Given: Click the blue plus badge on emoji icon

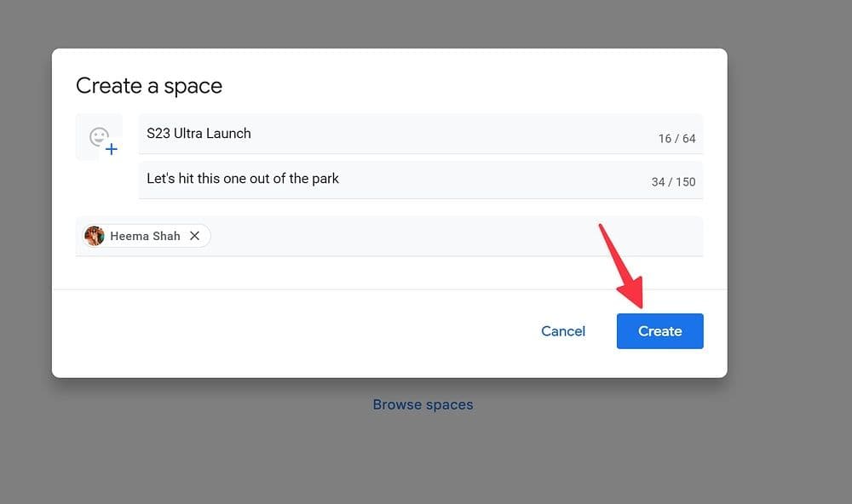Looking at the screenshot, I should coord(112,150).
